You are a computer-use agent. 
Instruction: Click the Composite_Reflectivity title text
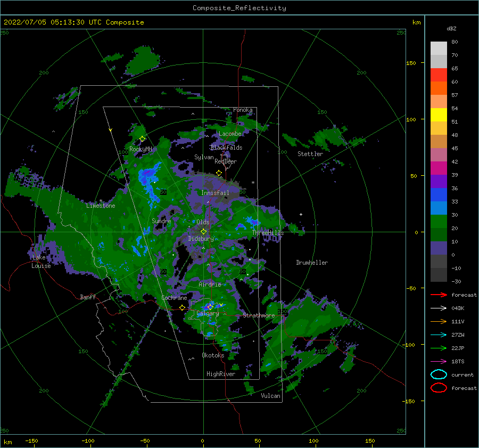pos(240,8)
